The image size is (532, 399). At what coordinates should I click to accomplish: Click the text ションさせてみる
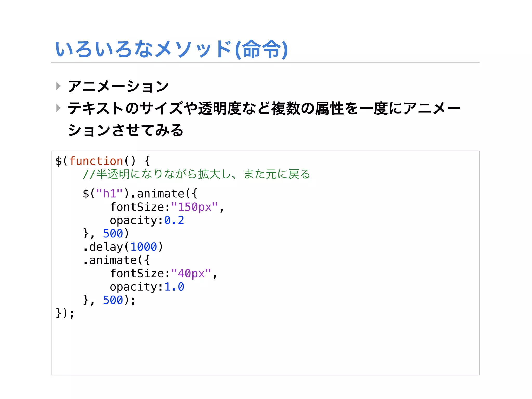click(x=126, y=130)
